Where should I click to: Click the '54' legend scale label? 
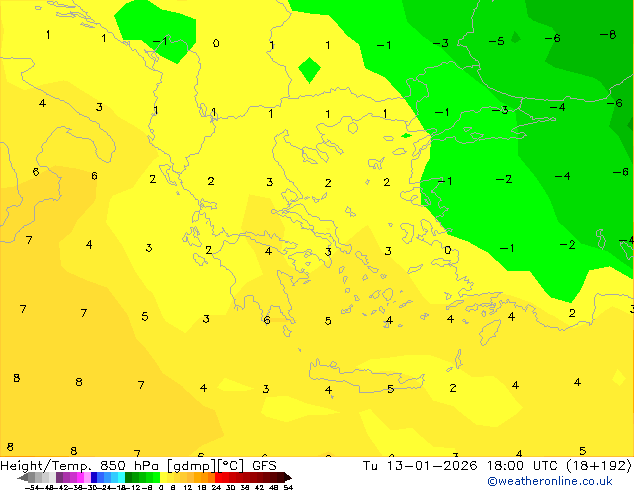point(288,487)
